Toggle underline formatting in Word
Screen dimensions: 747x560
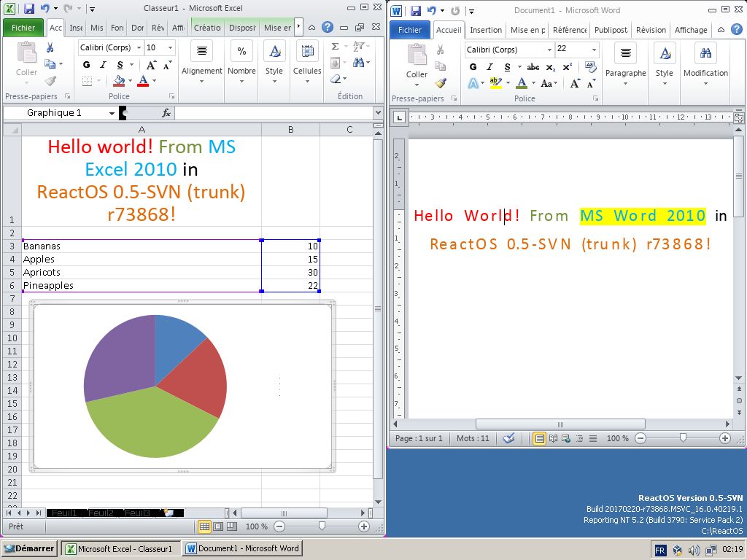coord(506,66)
